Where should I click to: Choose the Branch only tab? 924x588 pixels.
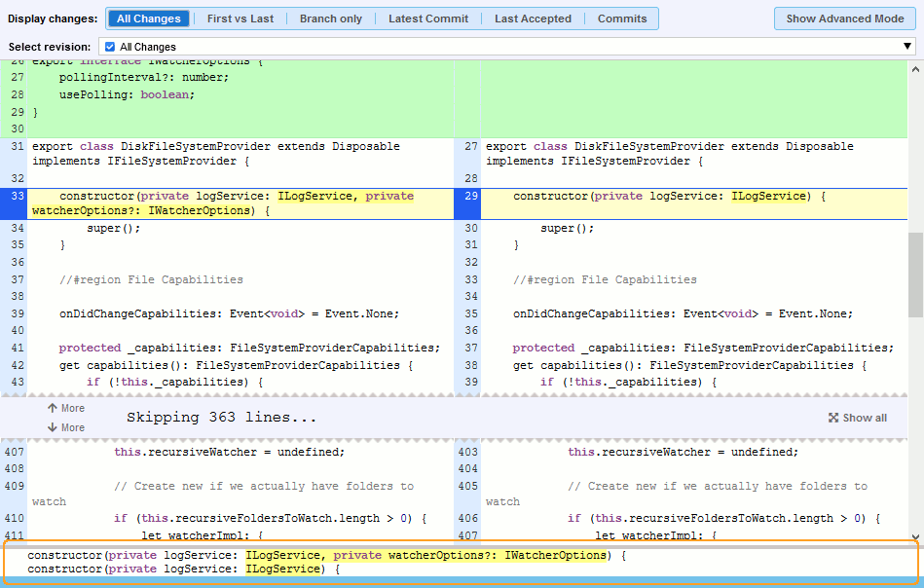pos(330,18)
